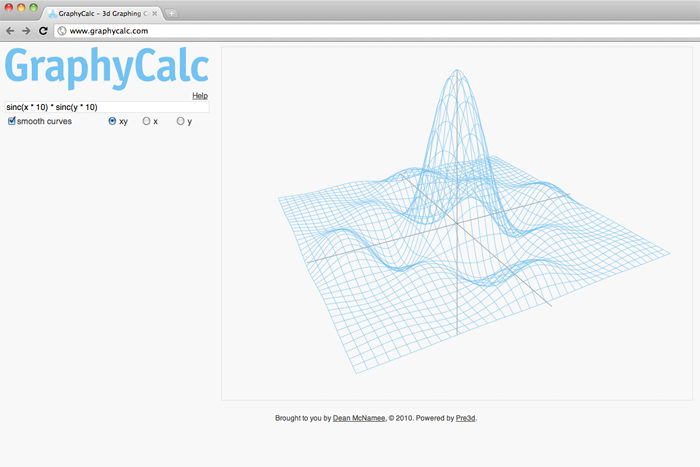Select the GraphyCalc - 3d Graphing tab
Viewport: 700px width, 467px height.
click(103, 13)
